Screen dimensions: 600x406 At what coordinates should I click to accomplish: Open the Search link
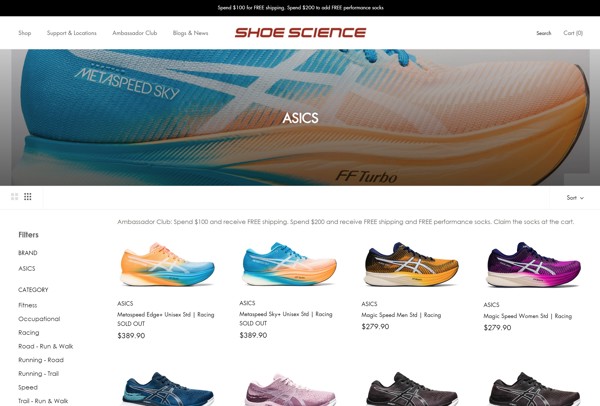pyautogui.click(x=543, y=33)
